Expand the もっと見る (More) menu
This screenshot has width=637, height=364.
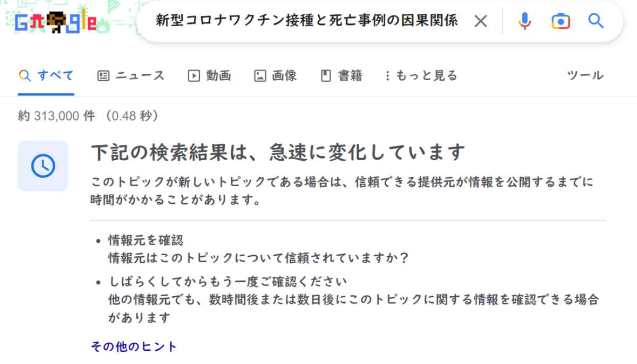[x=421, y=76]
